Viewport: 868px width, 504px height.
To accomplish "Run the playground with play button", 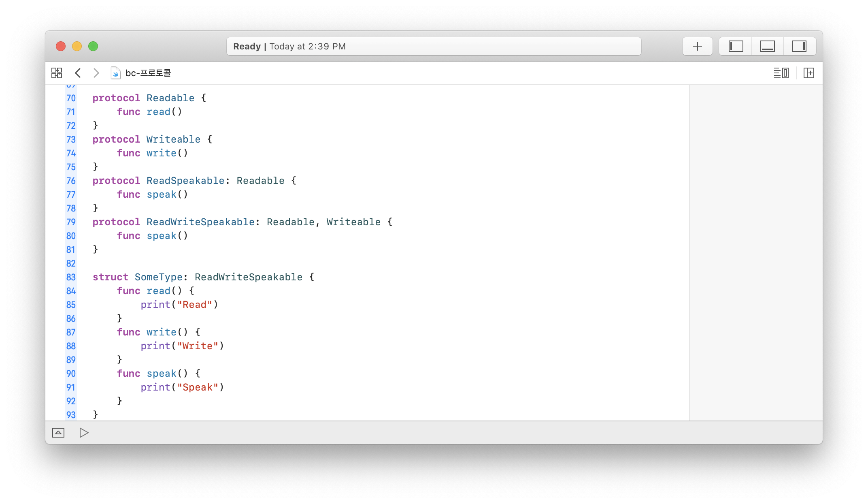I will (84, 433).
